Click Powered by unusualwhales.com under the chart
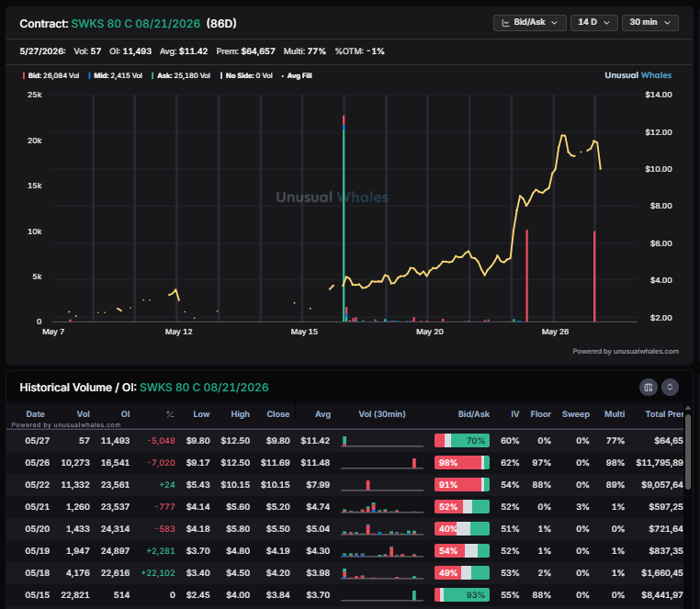The height and width of the screenshot is (609, 700). 626,352
